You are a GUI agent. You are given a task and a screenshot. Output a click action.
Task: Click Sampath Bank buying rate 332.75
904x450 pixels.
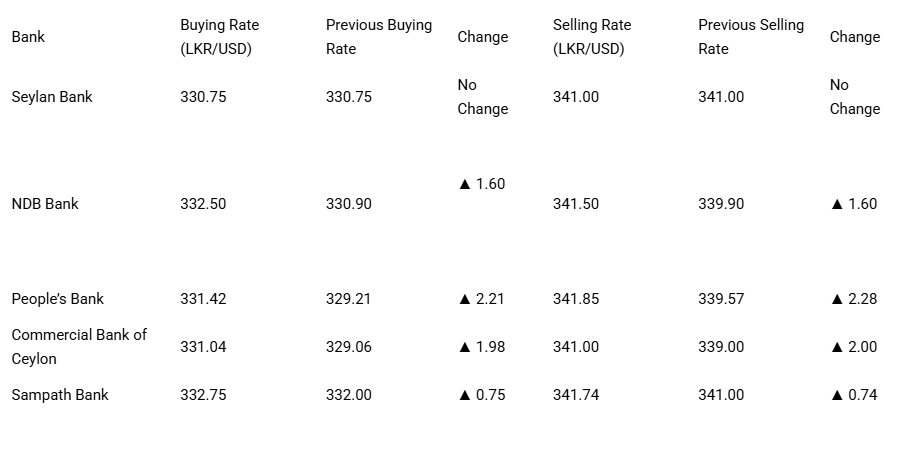(204, 395)
